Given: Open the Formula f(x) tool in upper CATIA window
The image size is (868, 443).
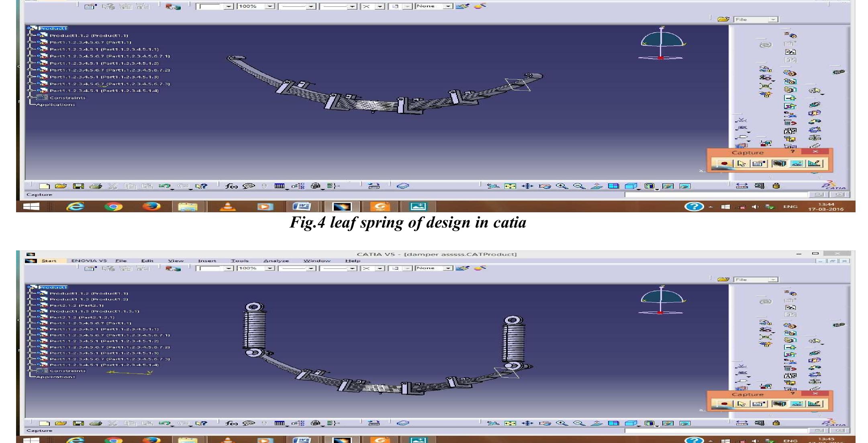Looking at the screenshot, I should (231, 186).
